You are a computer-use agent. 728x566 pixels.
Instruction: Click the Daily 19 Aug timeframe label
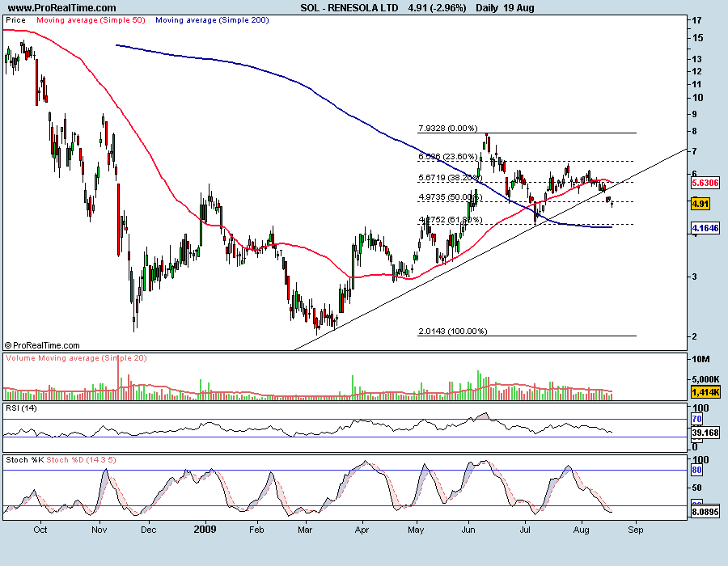click(505, 8)
